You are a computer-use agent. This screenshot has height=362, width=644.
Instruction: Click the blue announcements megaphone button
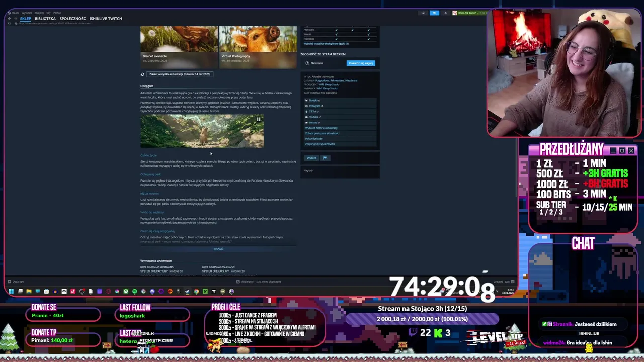coord(434,13)
